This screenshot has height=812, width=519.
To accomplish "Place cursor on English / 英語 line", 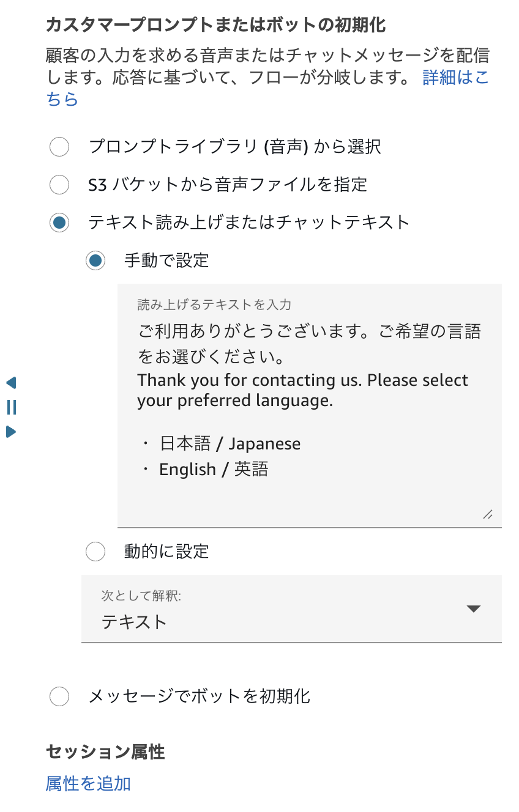I will point(213,469).
